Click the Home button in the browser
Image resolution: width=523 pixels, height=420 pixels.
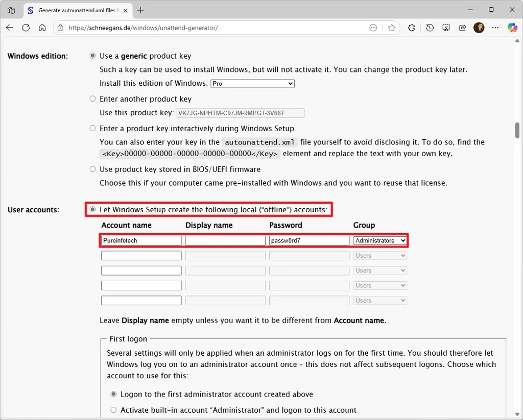pyautogui.click(x=41, y=28)
